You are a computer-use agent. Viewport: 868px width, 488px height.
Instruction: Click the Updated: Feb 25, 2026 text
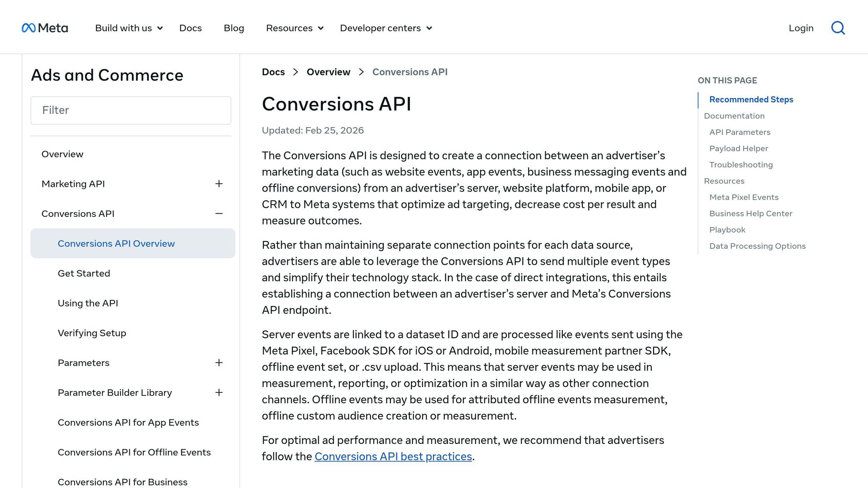[x=313, y=130]
